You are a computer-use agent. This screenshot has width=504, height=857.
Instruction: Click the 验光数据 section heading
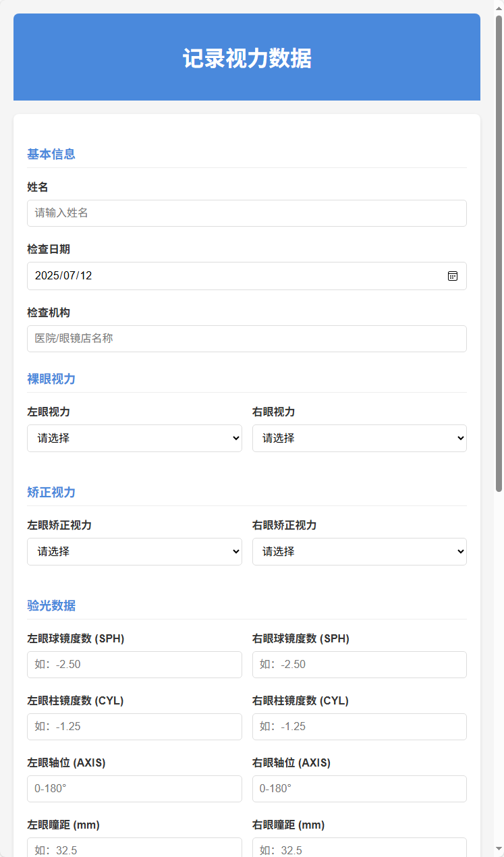click(51, 605)
